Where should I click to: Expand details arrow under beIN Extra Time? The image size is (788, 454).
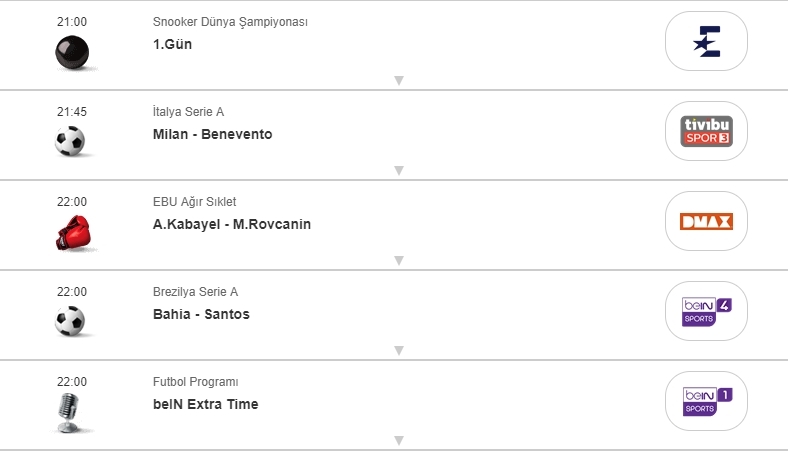click(398, 441)
